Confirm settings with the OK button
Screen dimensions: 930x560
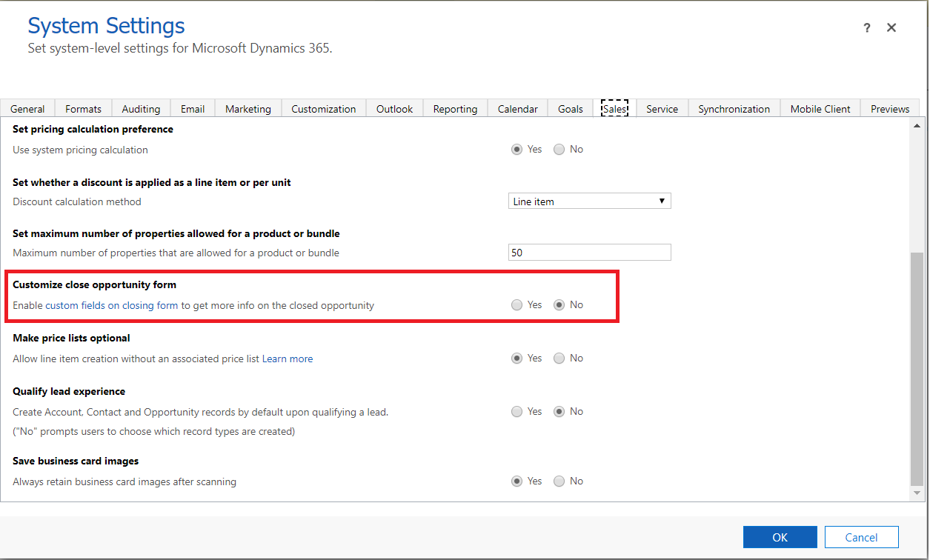[780, 538]
